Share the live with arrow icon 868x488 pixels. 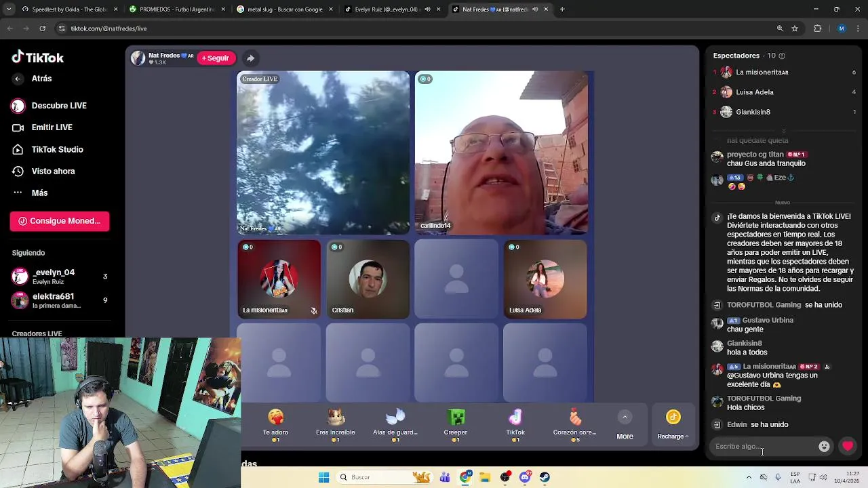(x=250, y=58)
